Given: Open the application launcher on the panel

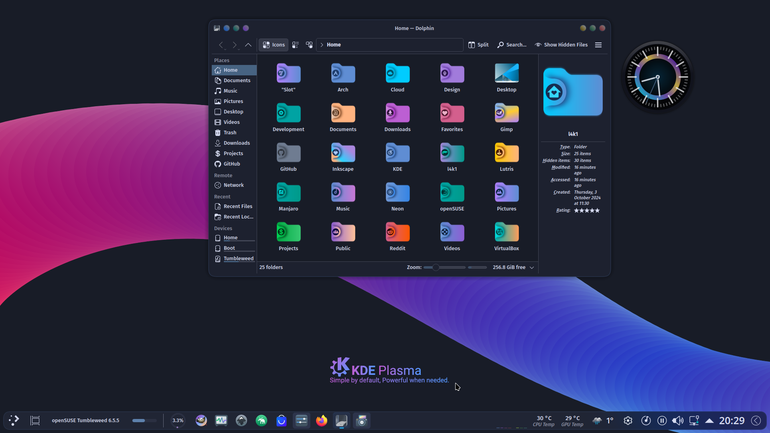Looking at the screenshot, I should coord(14,420).
